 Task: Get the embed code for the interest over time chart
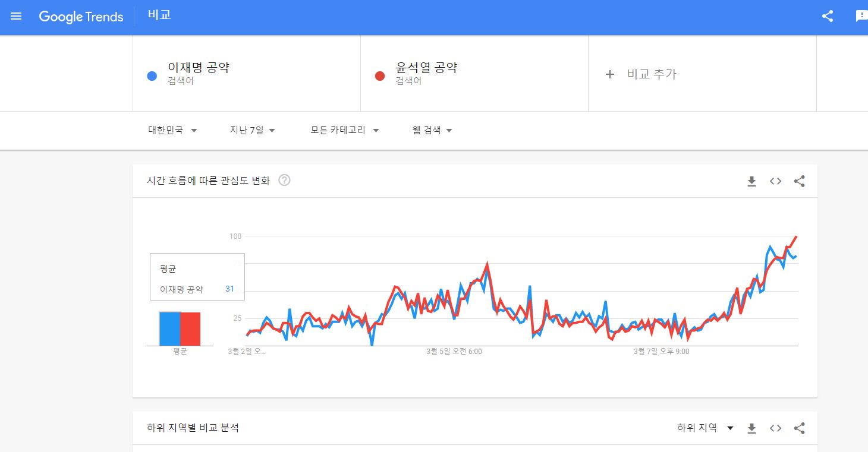[775, 181]
